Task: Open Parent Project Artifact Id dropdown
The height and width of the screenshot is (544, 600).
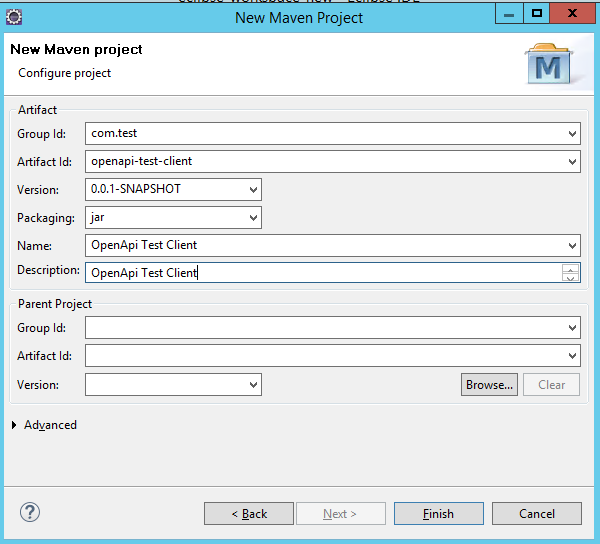Action: 572,356
